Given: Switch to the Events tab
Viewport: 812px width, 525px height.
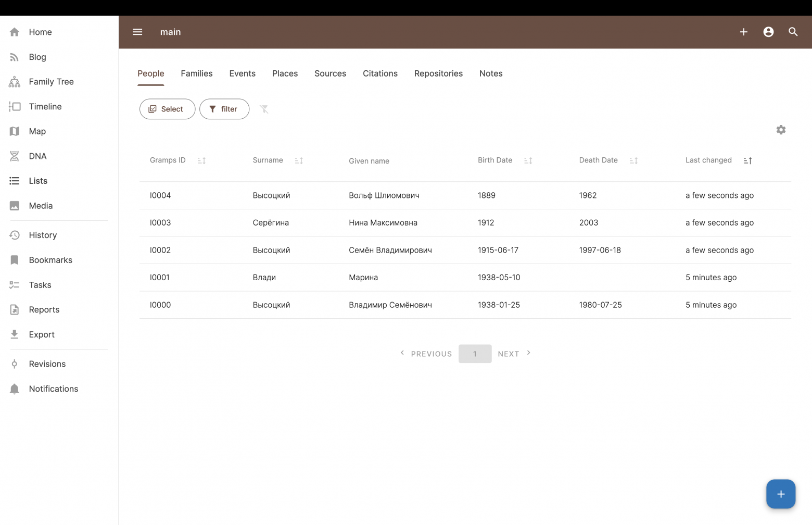Looking at the screenshot, I should pyautogui.click(x=243, y=73).
